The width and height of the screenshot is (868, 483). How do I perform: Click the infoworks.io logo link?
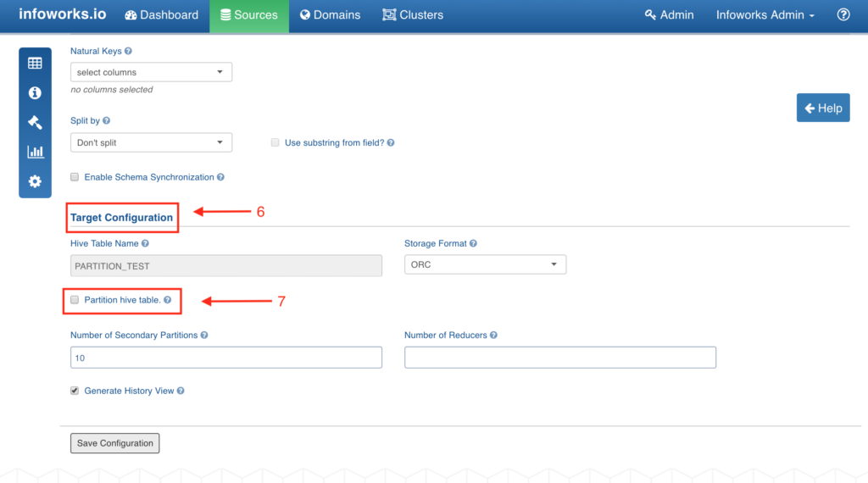point(63,14)
